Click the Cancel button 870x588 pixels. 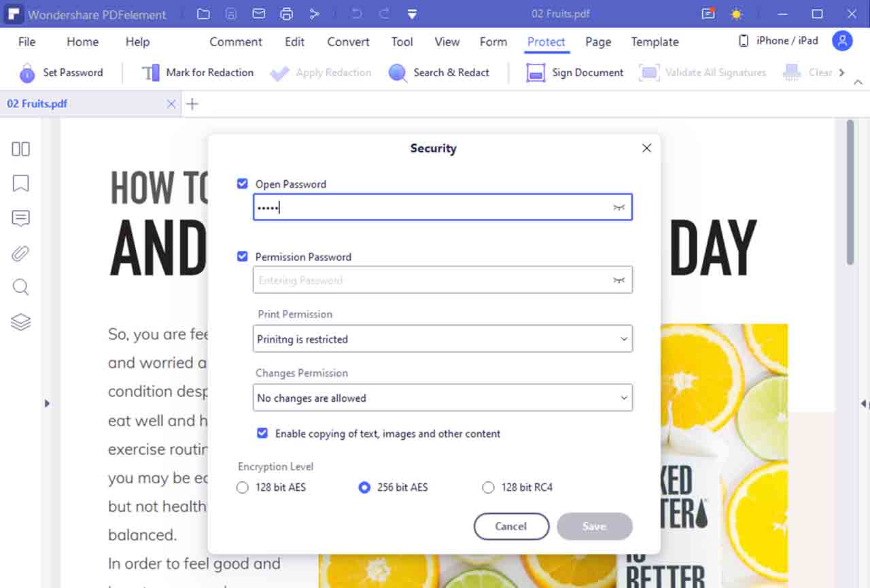pos(511,526)
